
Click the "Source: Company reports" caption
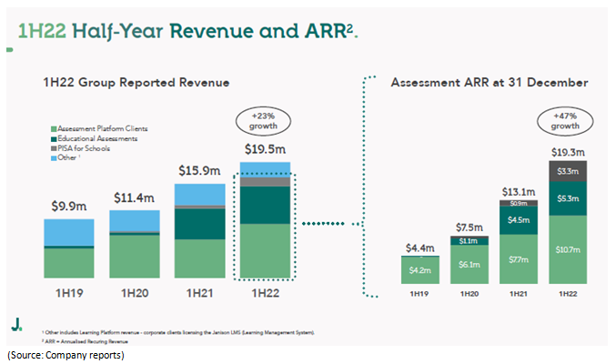click(65, 354)
